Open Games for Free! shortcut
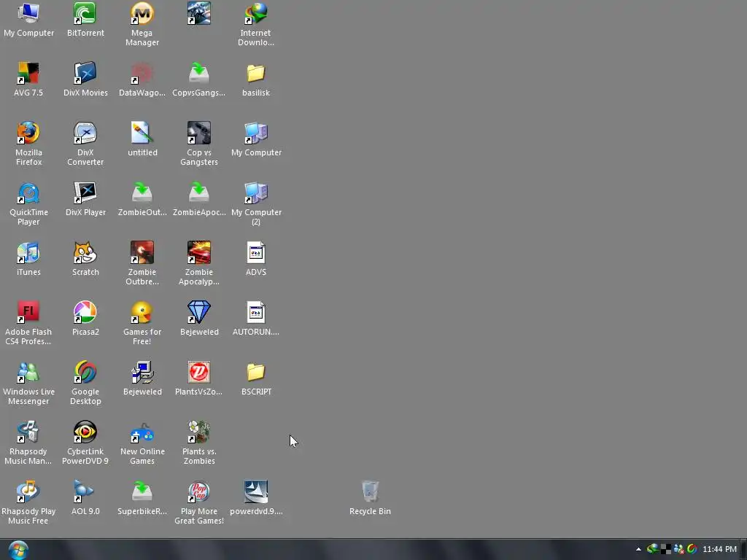747x560 pixels. tap(142, 323)
